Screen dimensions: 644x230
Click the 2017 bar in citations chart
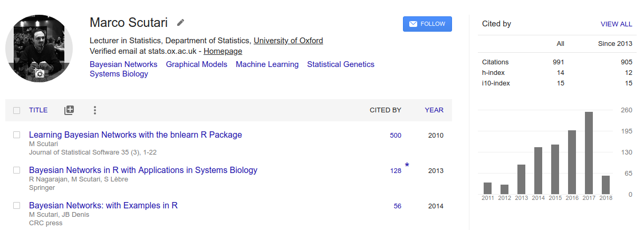click(589, 153)
